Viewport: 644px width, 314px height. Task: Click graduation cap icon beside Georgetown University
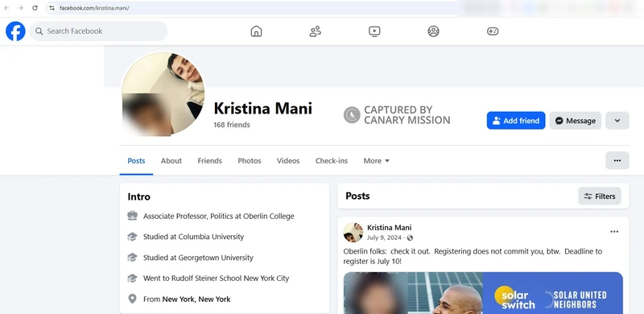click(x=132, y=258)
